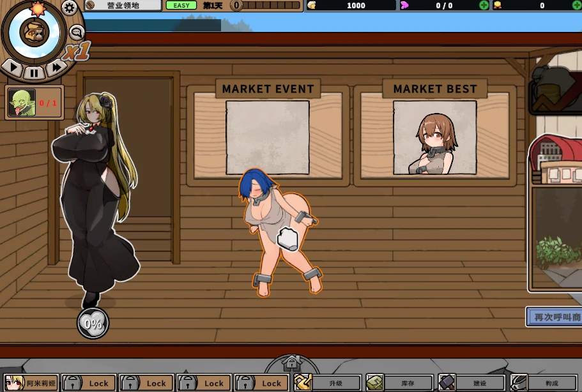Open the 建设 build menu
582x392 pixels.
tap(472, 383)
